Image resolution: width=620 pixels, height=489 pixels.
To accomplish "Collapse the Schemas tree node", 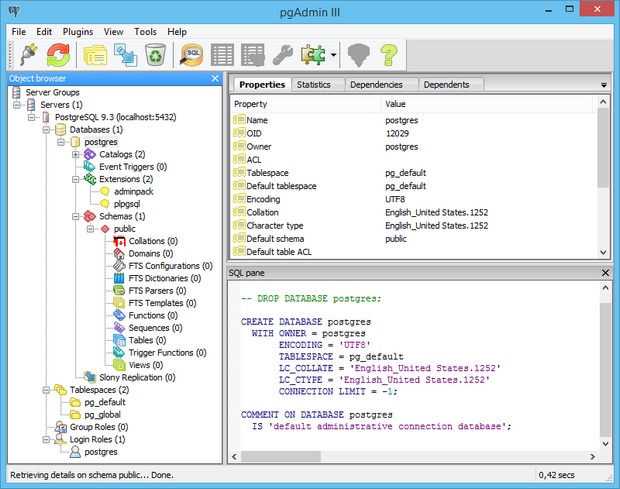I will (75, 216).
